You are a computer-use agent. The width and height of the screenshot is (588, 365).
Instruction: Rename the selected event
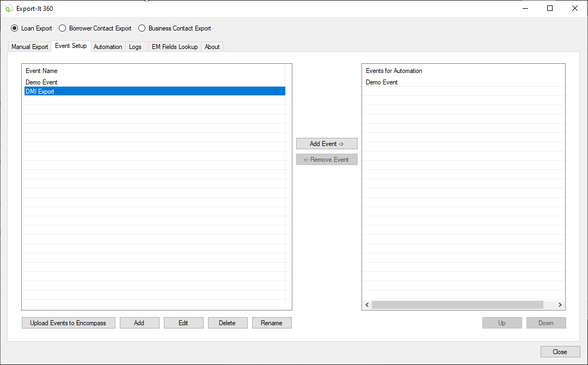coord(272,323)
